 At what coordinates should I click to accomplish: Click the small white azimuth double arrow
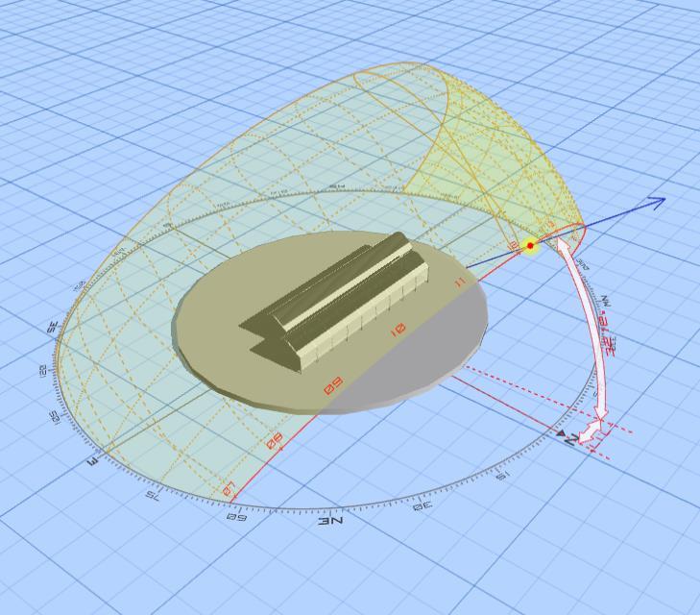[590, 431]
